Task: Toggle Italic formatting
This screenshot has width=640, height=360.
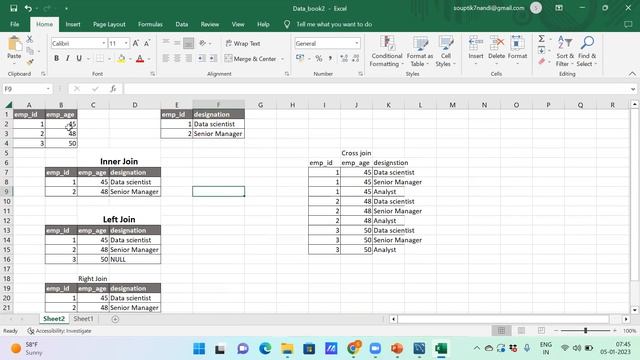Action: point(67,58)
